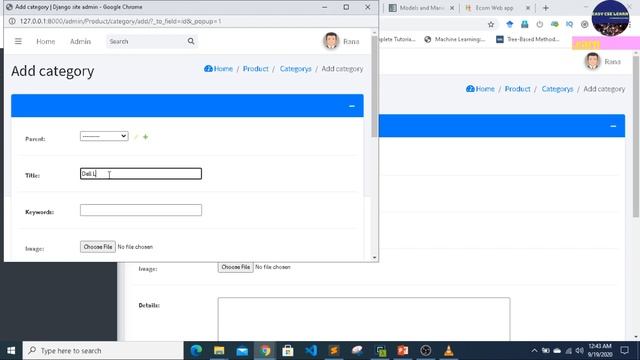The width and height of the screenshot is (640, 360).
Task: Open Machine Learning bookmark
Action: tap(454, 39)
